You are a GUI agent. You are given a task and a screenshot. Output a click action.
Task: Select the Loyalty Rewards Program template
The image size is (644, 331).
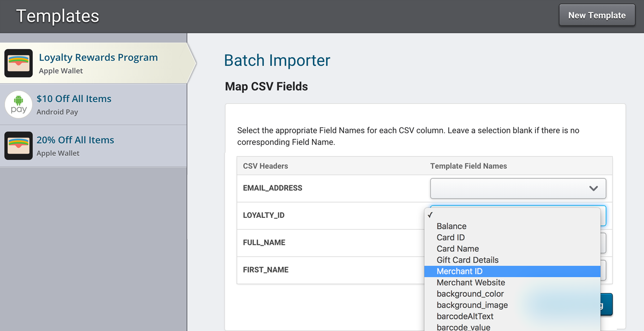98,57
